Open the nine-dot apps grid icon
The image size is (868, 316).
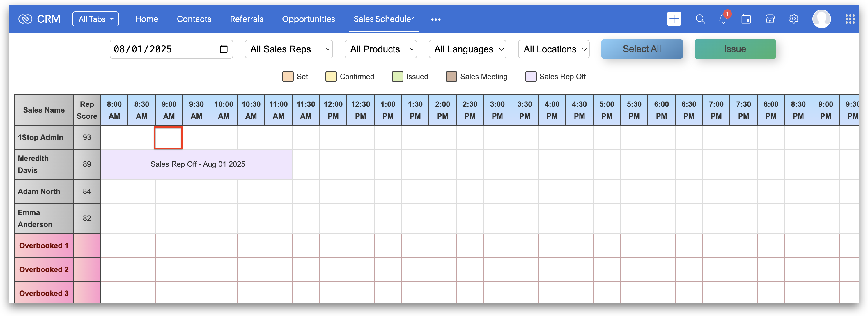(x=850, y=19)
